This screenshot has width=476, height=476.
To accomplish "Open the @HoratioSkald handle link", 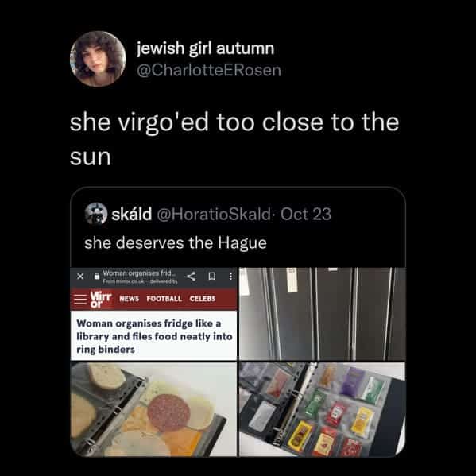I will [x=214, y=214].
